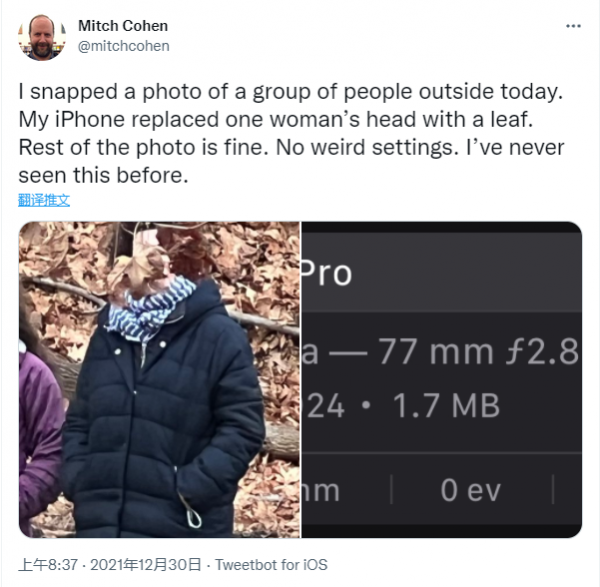
Task: Click the blue striped scarf in the photo
Action: pyautogui.click(x=149, y=310)
